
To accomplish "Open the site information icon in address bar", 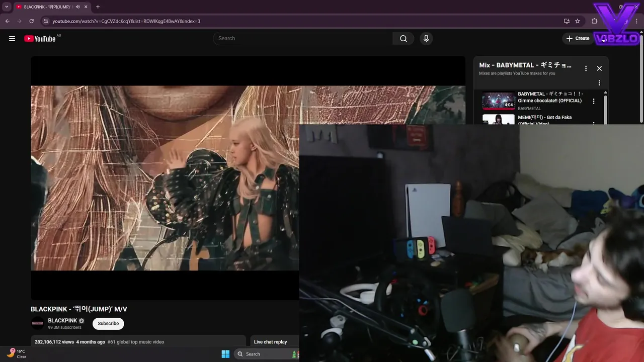I will click(x=45, y=21).
